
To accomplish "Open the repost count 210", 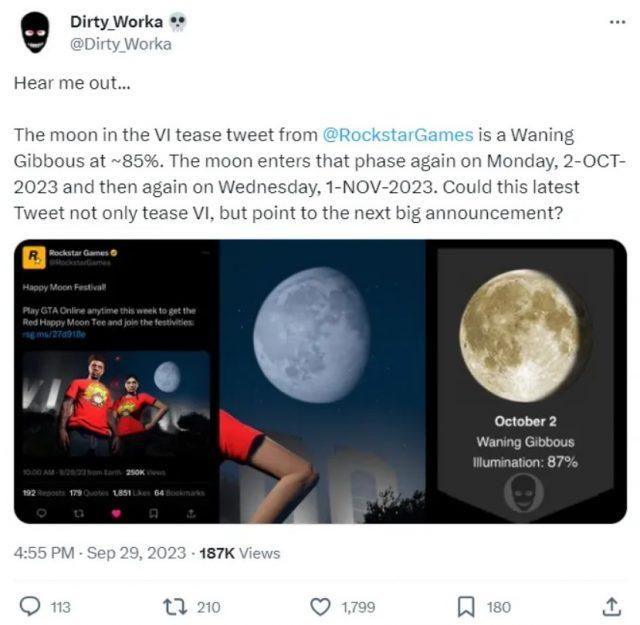I will [209, 607].
